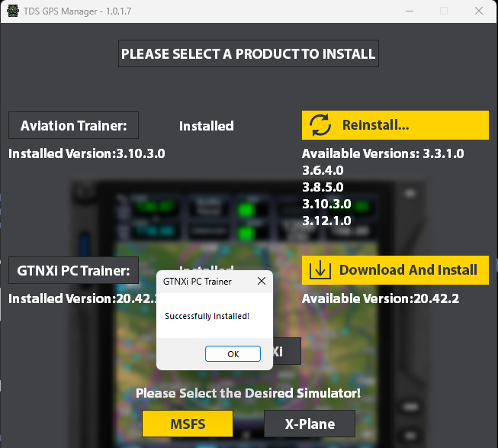This screenshot has height=448, width=498.
Task: Pick version 3.8.5.0 in available versions
Action: (323, 187)
